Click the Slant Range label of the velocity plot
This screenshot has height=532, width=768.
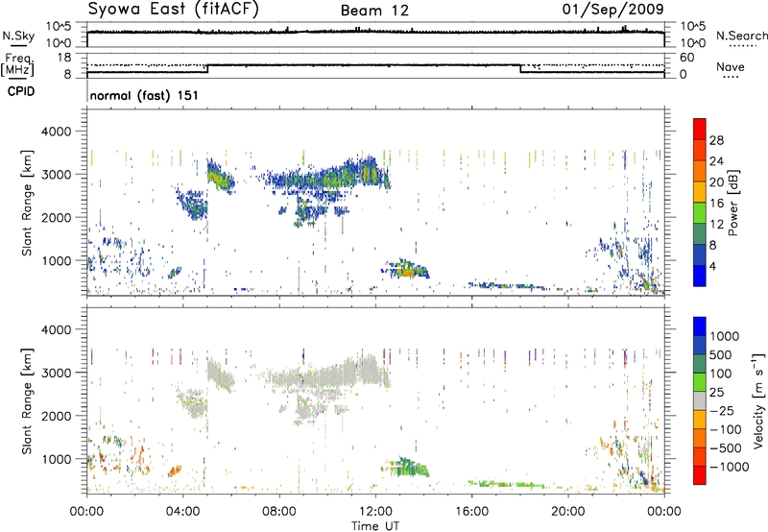[27, 400]
